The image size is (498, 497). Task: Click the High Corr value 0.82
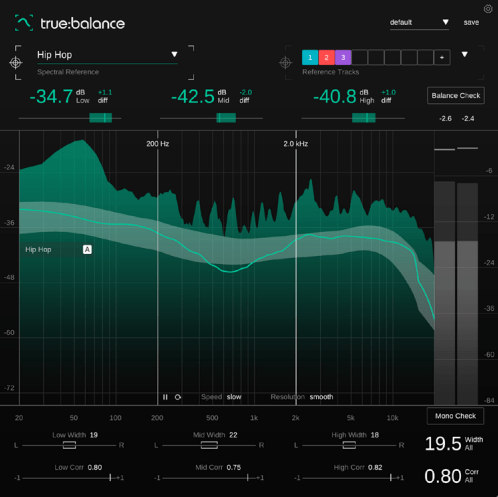tap(375, 467)
